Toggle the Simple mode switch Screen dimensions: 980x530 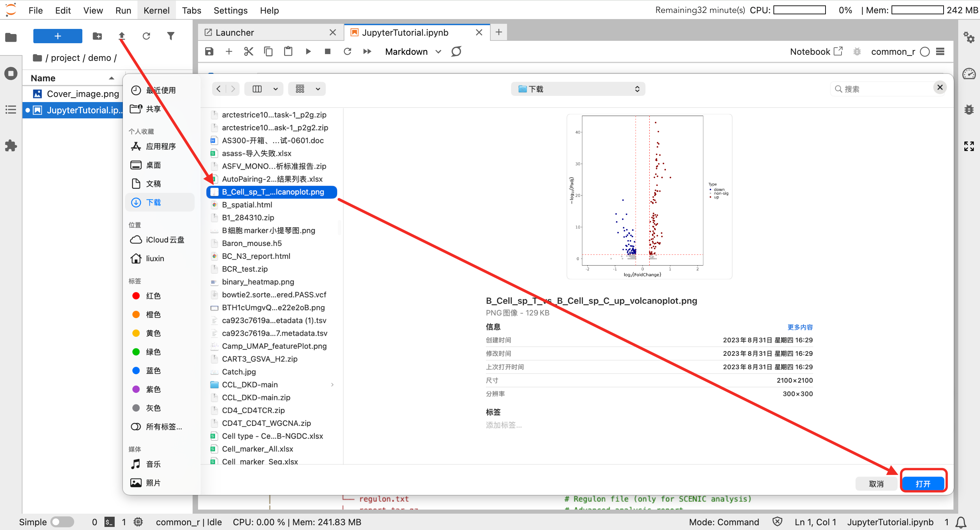62,521
